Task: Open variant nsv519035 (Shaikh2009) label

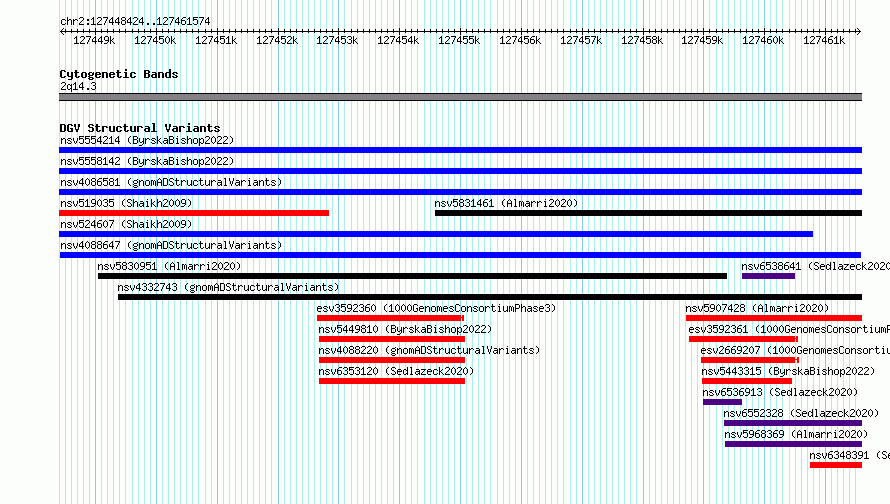Action: pyautogui.click(x=126, y=203)
